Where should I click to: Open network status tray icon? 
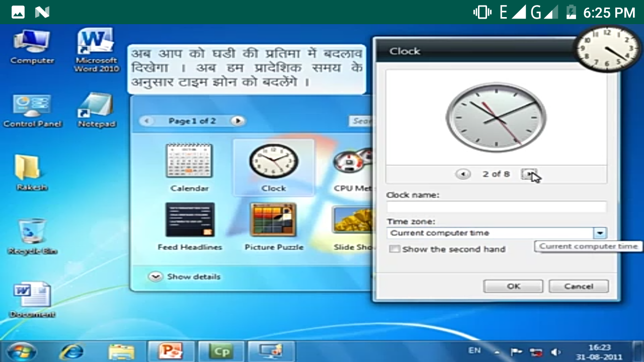click(536, 352)
